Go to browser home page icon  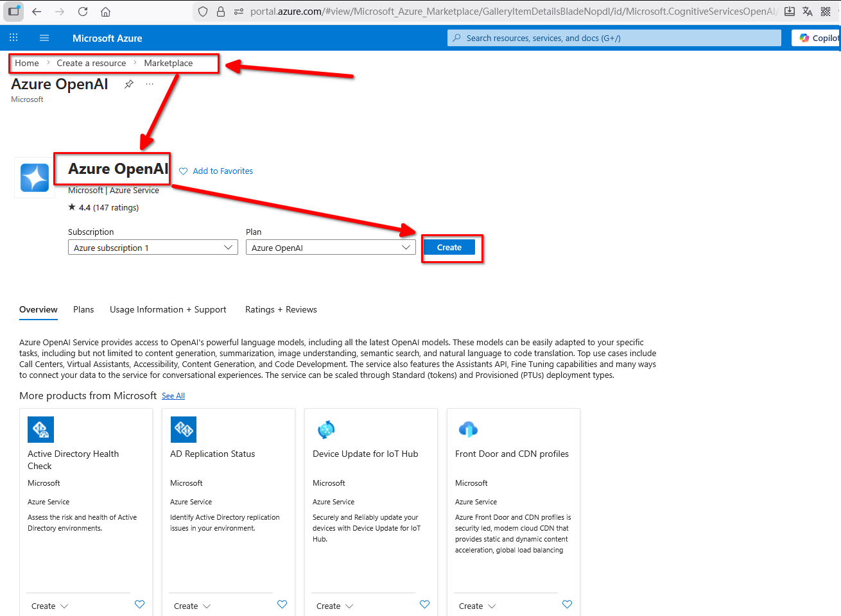click(x=106, y=12)
